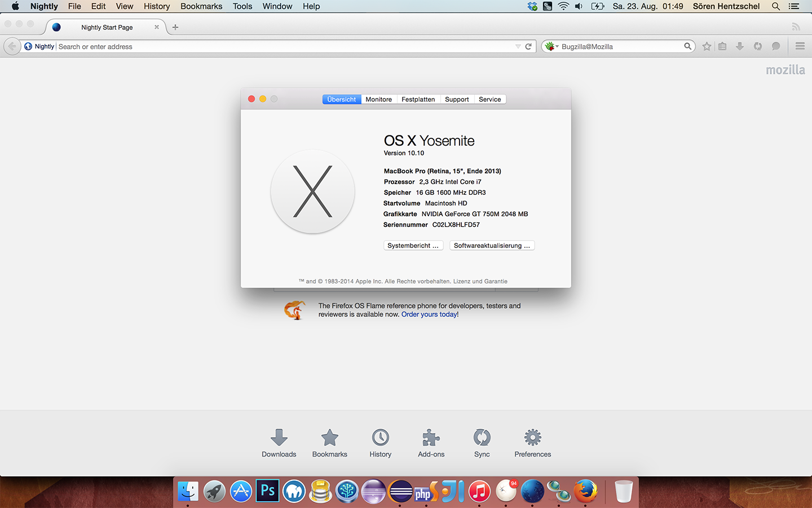Click the Dock icon with the 94 badge
Viewport: 812px width, 508px height.
(506, 491)
